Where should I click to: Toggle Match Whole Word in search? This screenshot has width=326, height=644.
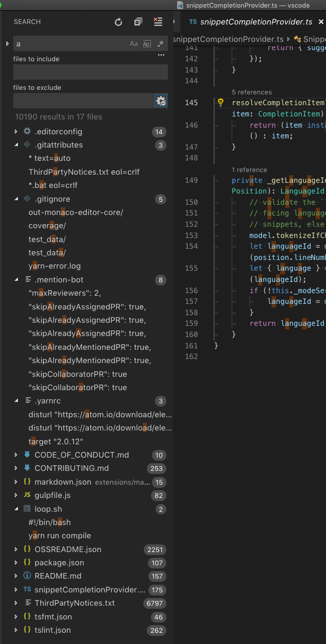point(147,44)
